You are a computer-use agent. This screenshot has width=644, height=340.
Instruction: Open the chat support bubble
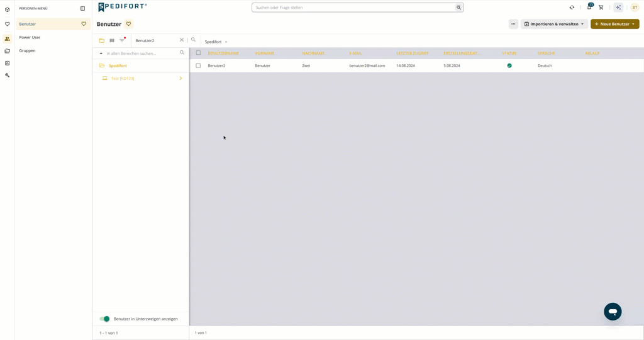click(x=613, y=312)
